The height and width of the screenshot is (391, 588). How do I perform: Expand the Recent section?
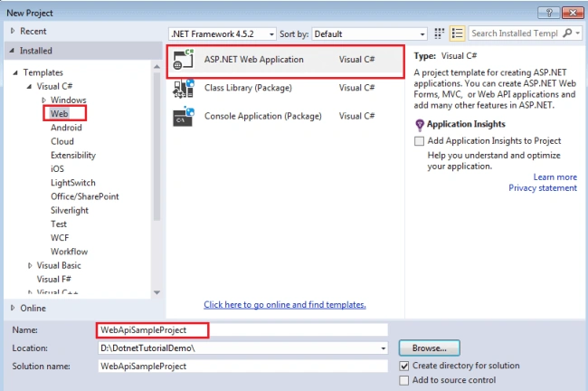[13, 31]
